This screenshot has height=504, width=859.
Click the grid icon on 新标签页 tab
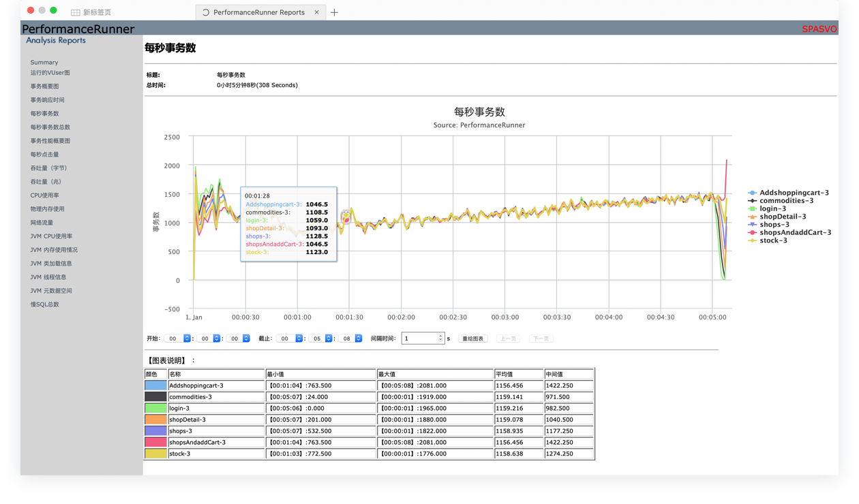[76, 12]
